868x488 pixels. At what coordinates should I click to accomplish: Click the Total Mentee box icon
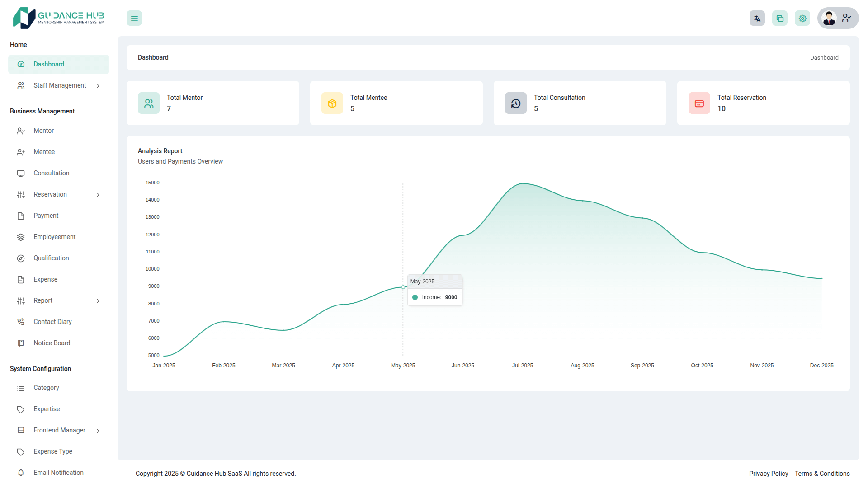tap(332, 103)
